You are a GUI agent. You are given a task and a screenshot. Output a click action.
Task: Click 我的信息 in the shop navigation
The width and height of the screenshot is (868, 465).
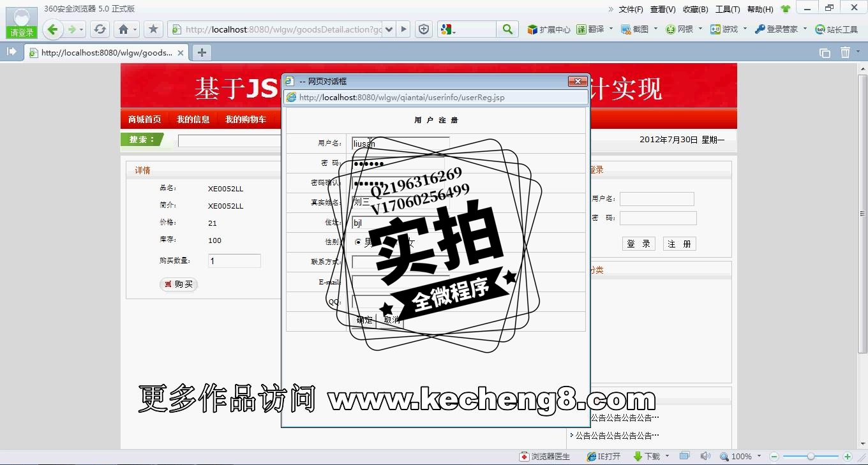click(193, 119)
